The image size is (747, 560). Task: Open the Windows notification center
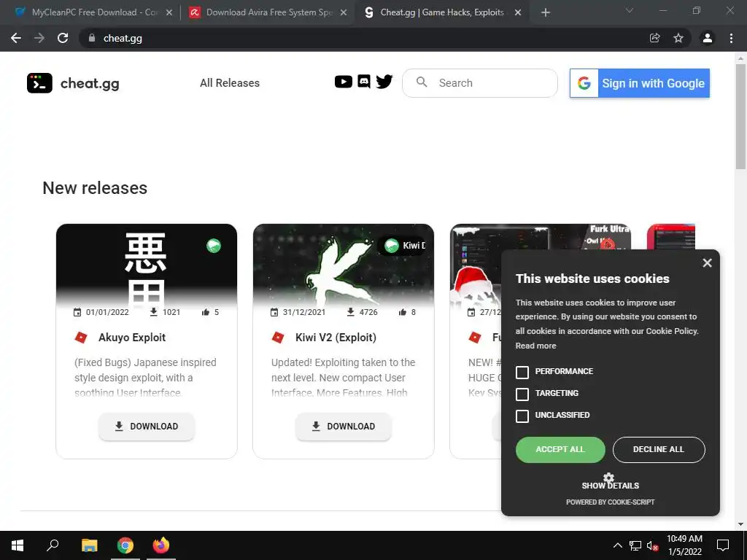point(723,545)
